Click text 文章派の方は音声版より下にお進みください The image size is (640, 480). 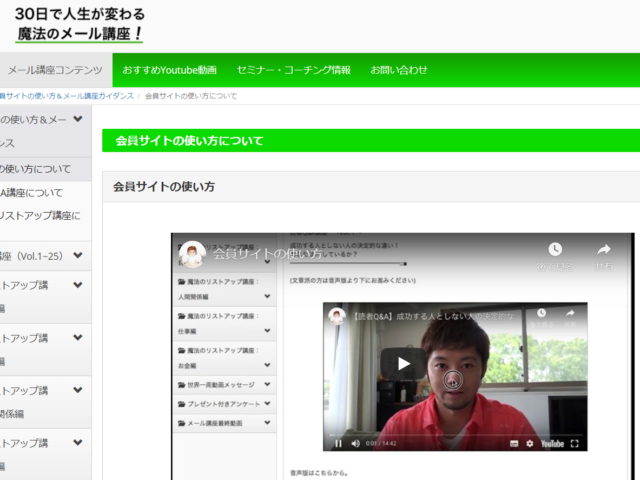[353, 280]
